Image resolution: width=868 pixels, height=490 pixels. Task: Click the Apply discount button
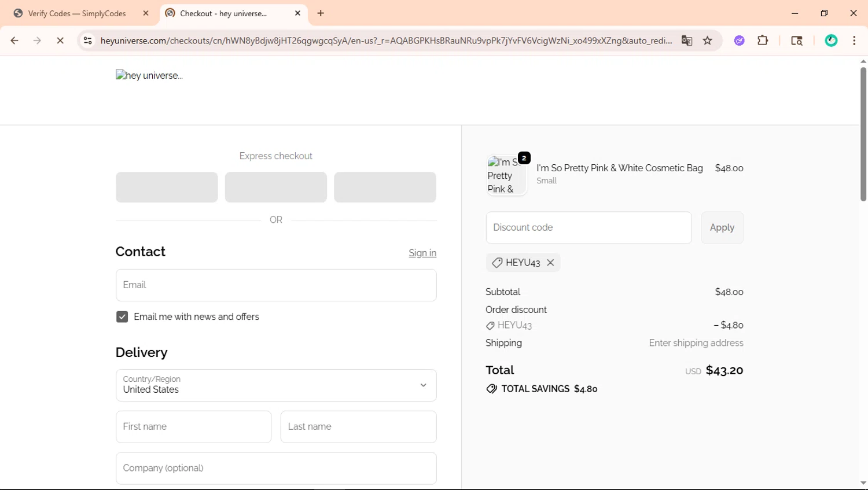722,228
